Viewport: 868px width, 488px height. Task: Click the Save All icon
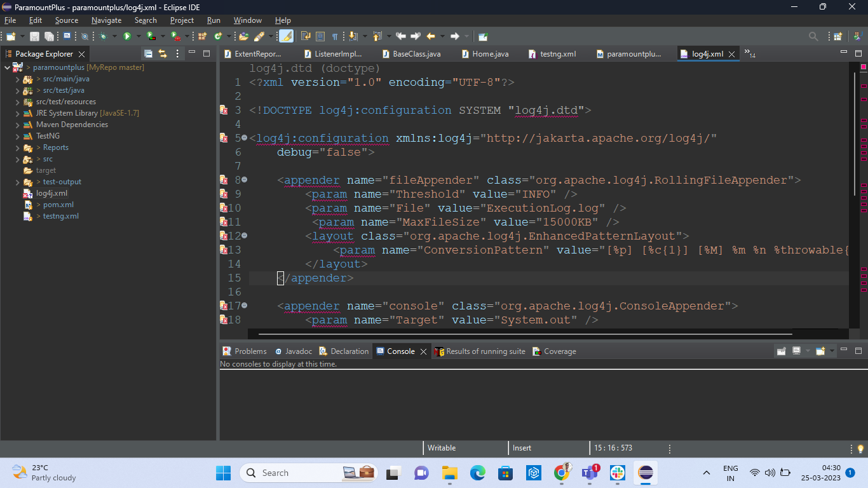(49, 36)
